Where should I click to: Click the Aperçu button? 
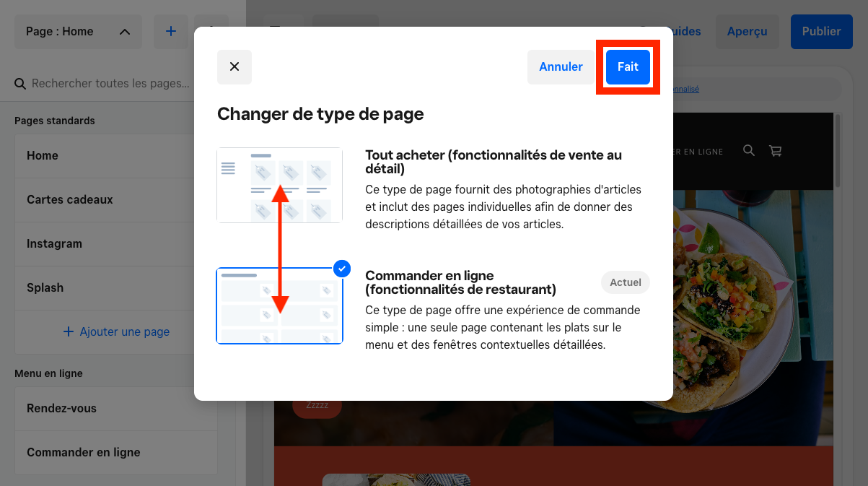[748, 32]
